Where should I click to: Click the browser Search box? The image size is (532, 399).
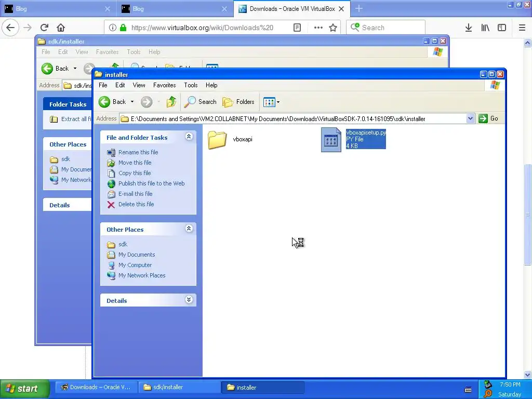[386, 28]
